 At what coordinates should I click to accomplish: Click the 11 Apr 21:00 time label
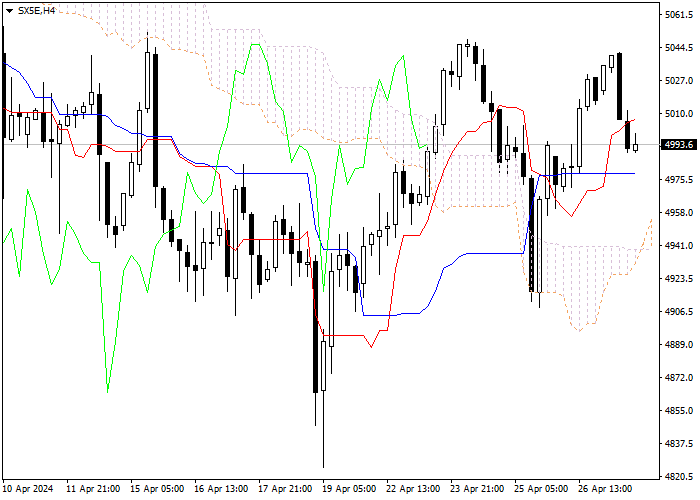click(x=93, y=489)
